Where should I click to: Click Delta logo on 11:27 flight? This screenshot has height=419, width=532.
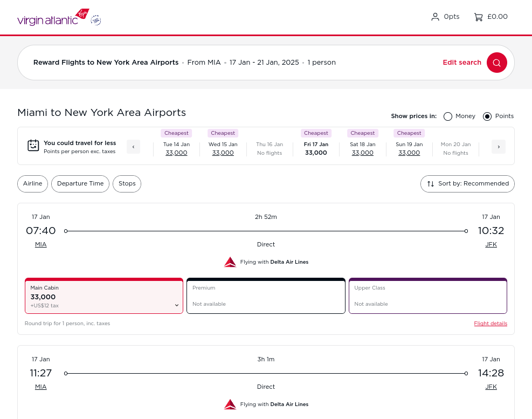coord(230,404)
